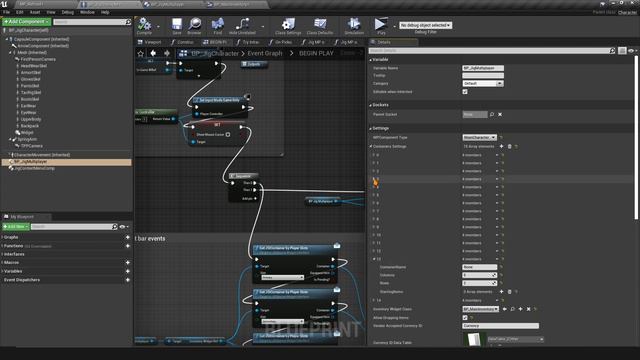640x360 pixels.
Task: Add element to Containers Settings array with plus
Action: [x=502, y=146]
